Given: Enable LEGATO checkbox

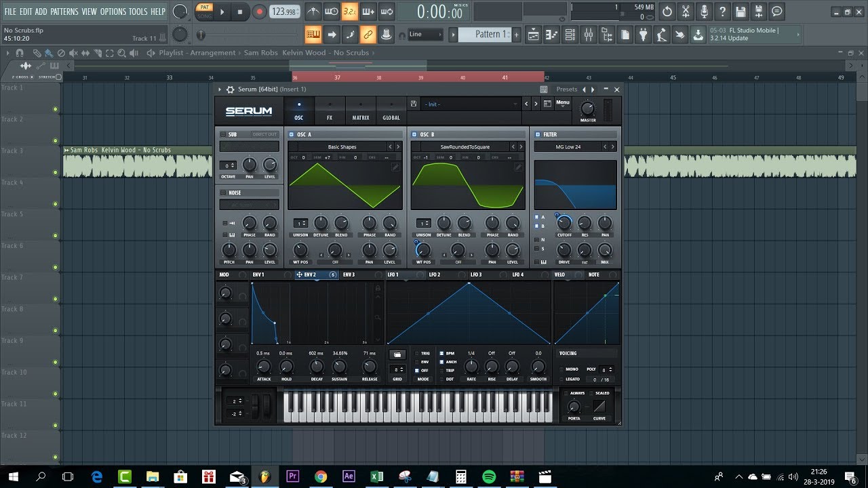Looking at the screenshot, I should pyautogui.click(x=561, y=380).
